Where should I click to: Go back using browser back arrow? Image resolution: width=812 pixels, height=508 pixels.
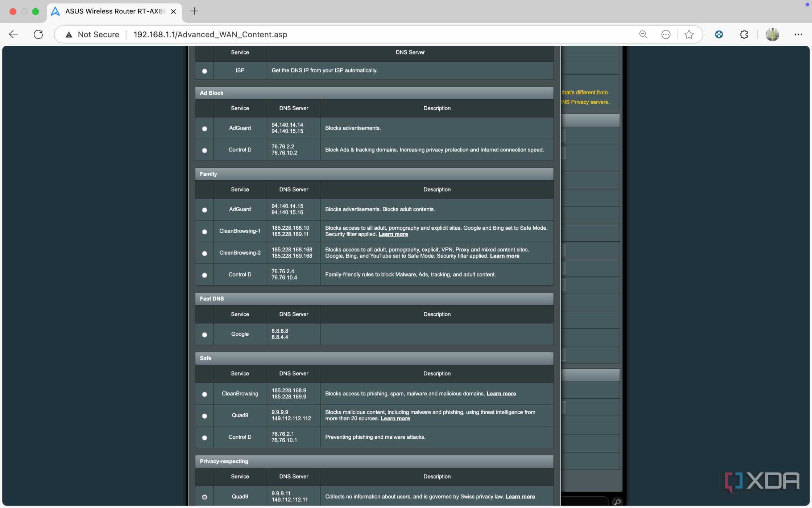[13, 34]
